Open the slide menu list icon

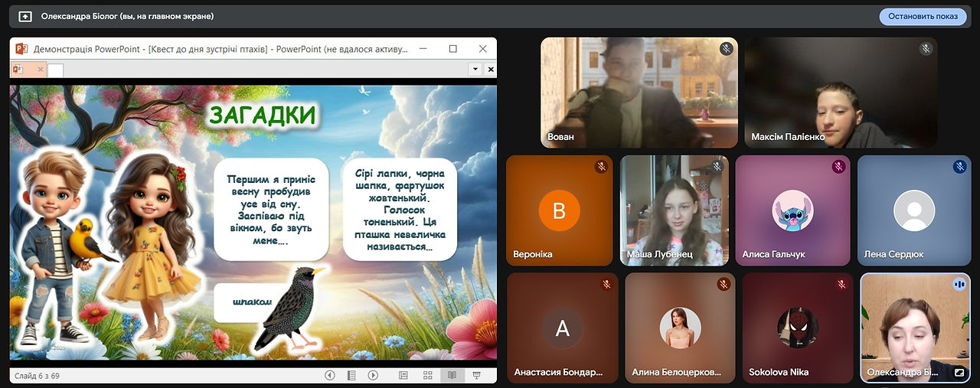pyautogui.click(x=351, y=375)
